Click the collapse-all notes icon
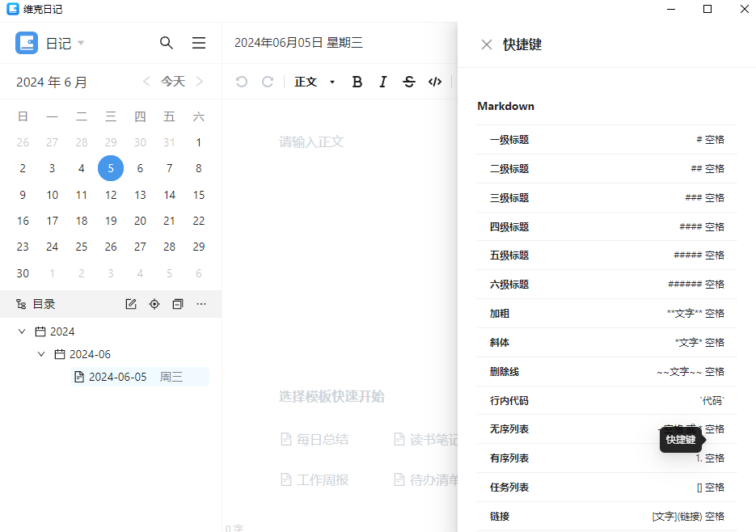The height and width of the screenshot is (532, 756). [x=177, y=303]
